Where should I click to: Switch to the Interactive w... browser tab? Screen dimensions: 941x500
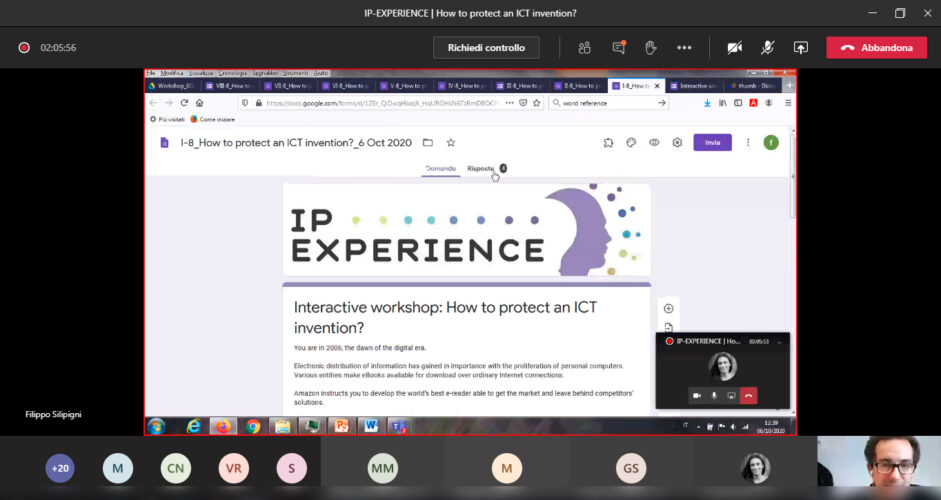[695, 86]
